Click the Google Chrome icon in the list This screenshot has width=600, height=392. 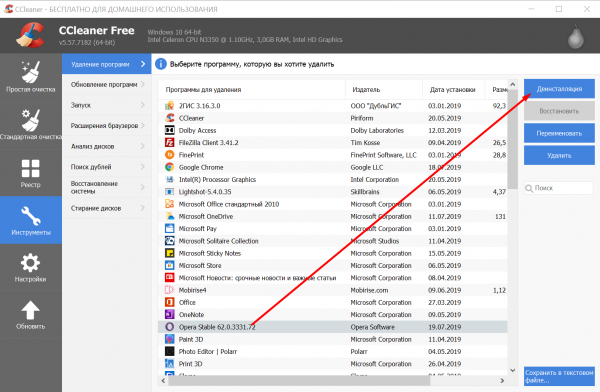(x=170, y=167)
